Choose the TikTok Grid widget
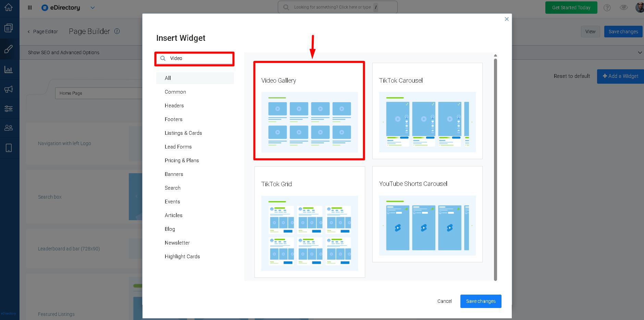644x320 pixels. pyautogui.click(x=310, y=222)
